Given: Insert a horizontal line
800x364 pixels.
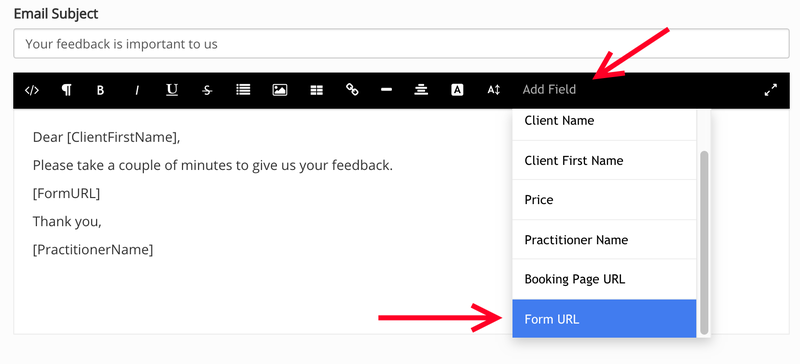Looking at the screenshot, I should (x=386, y=90).
